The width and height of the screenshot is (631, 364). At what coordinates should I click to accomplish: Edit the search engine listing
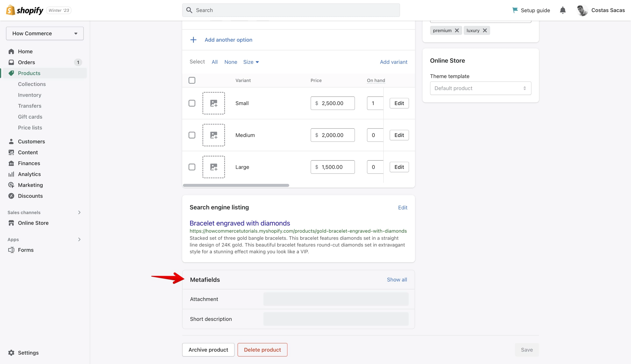[x=402, y=207]
